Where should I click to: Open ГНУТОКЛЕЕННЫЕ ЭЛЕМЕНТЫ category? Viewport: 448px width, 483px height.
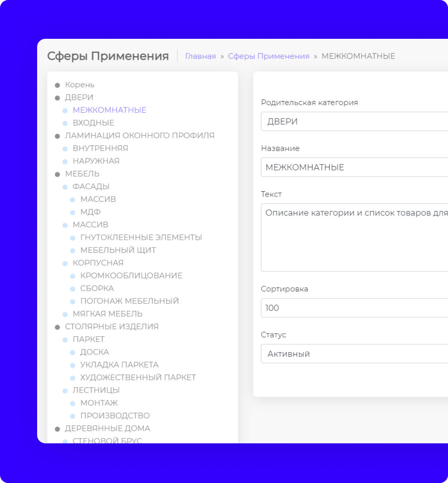pyautogui.click(x=141, y=237)
